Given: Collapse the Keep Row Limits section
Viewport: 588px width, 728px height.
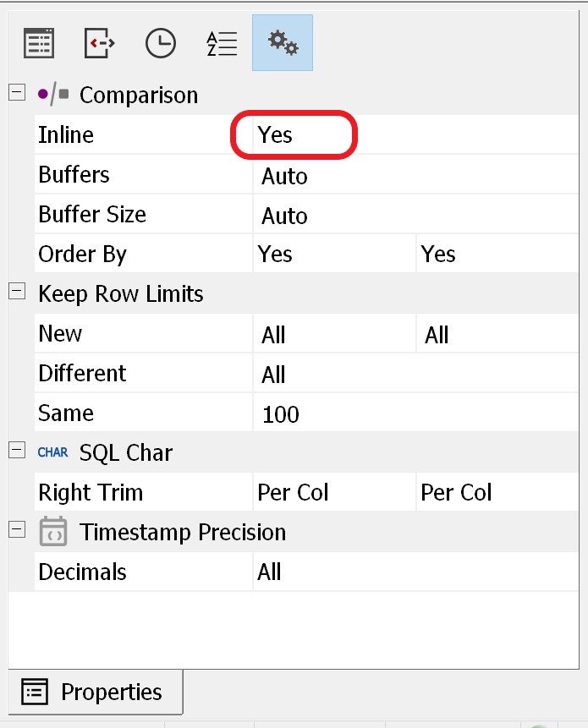Looking at the screenshot, I should 17,292.
